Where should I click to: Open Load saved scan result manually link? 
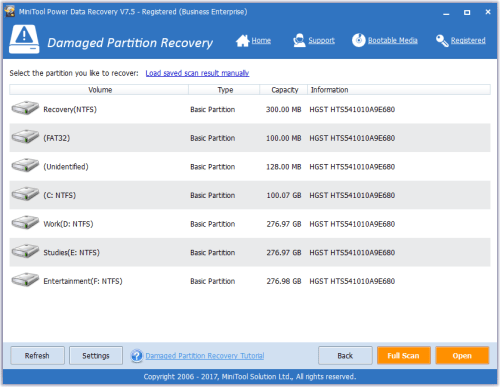(197, 73)
